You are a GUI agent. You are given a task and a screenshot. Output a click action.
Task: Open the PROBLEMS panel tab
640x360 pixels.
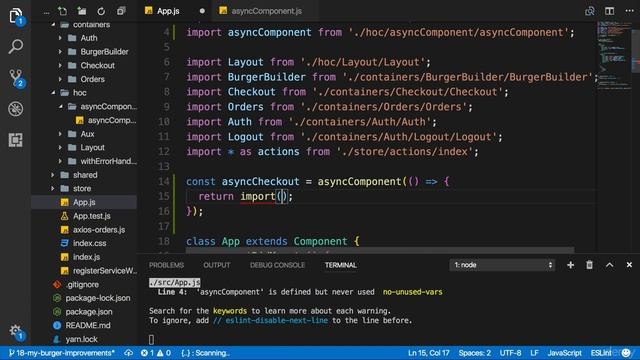point(166,265)
